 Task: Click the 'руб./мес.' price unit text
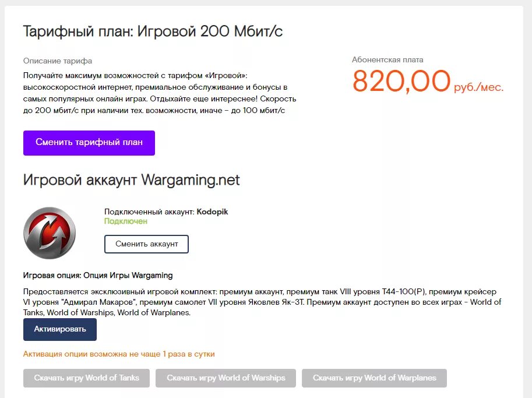click(x=478, y=87)
